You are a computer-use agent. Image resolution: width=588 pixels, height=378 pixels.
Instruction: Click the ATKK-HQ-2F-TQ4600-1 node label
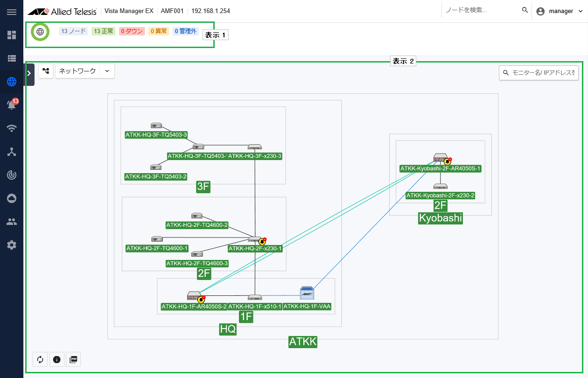[x=157, y=248]
